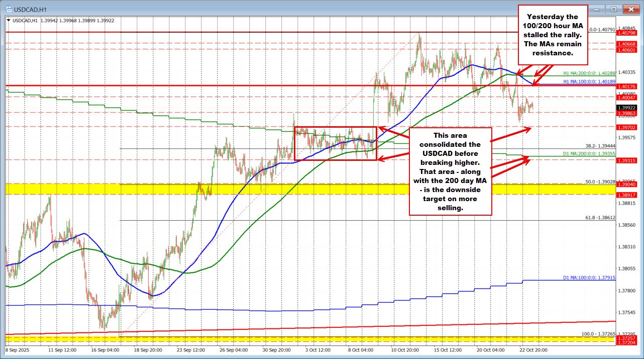
Task: Select the 1.40798 red price label
Action: pos(627,33)
